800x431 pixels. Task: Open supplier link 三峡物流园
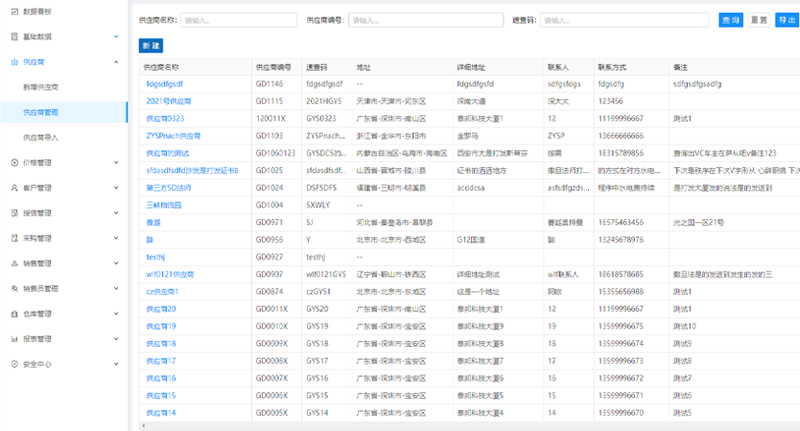[164, 205]
